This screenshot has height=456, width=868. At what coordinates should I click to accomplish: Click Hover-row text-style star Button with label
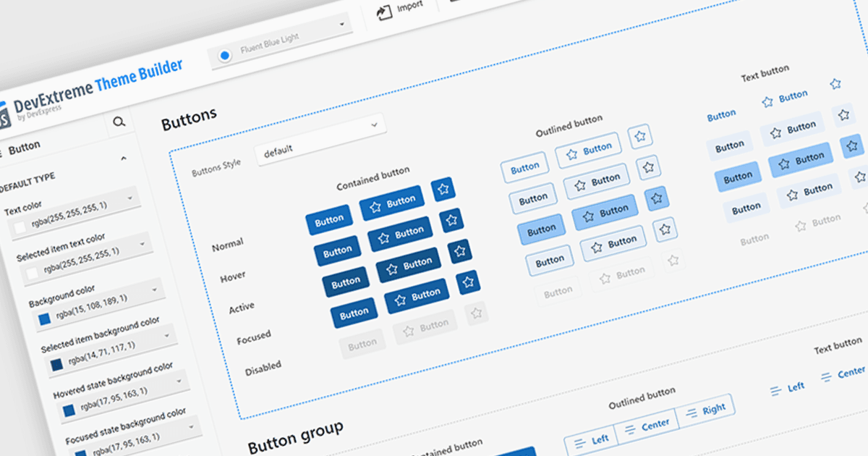pyautogui.click(x=792, y=130)
